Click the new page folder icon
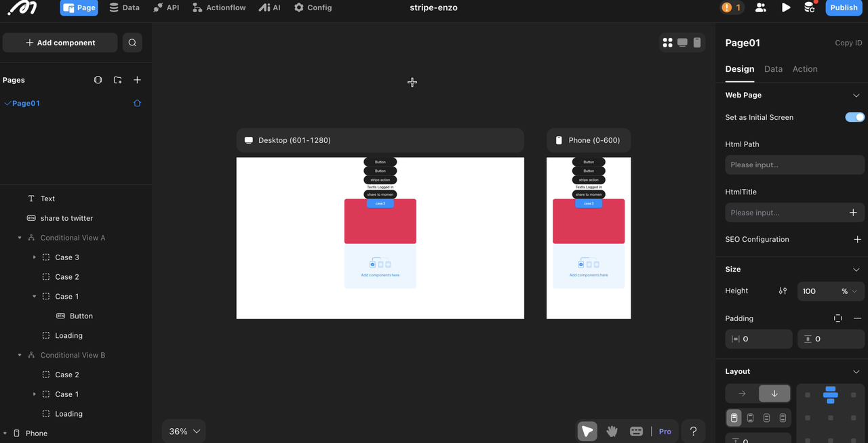 pos(117,80)
